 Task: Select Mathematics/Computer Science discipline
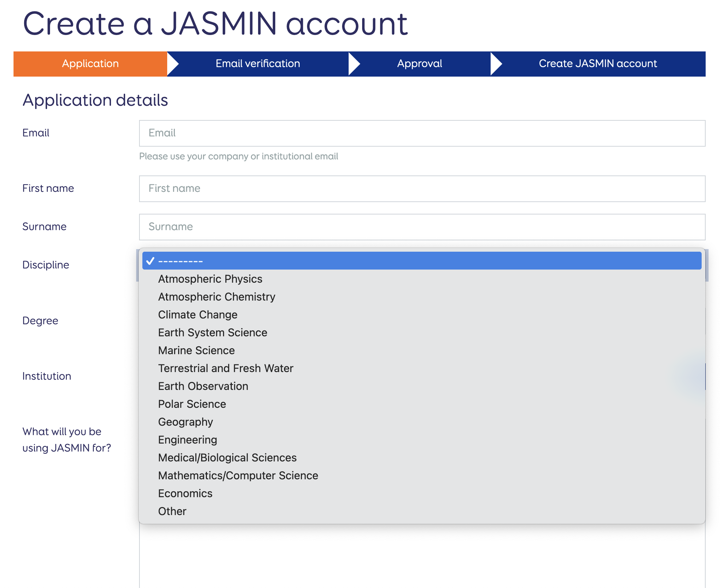click(238, 475)
